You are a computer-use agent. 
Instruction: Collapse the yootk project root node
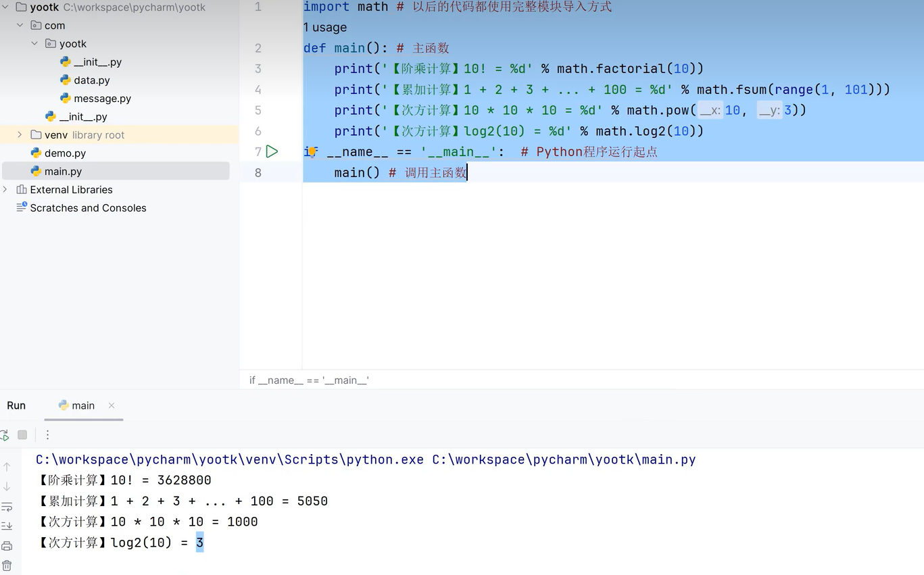[5, 7]
